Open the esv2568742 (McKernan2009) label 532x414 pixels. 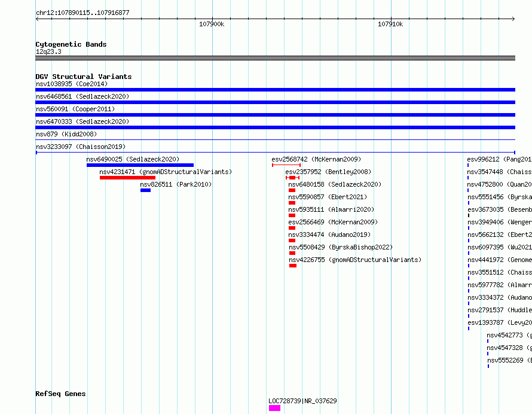pos(316,159)
